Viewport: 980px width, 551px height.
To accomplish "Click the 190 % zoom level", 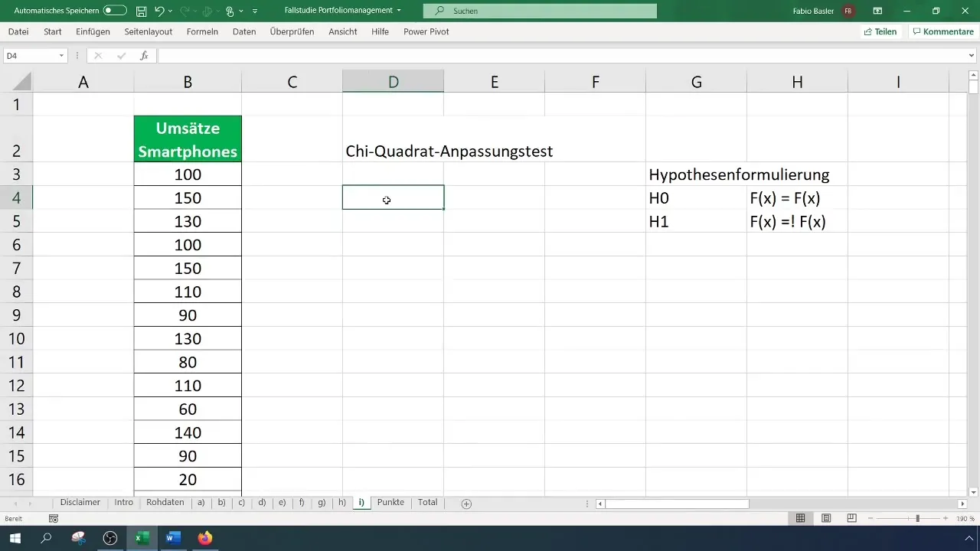I will point(965,519).
